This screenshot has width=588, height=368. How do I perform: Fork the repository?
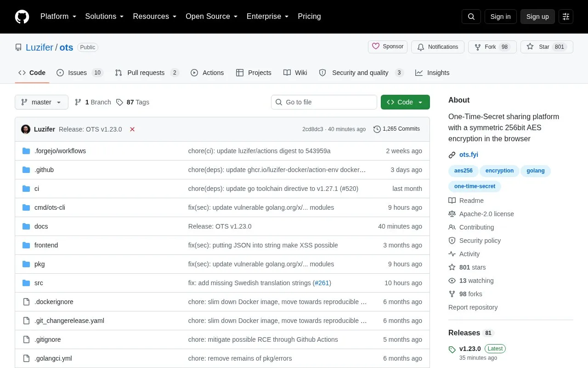pyautogui.click(x=492, y=47)
